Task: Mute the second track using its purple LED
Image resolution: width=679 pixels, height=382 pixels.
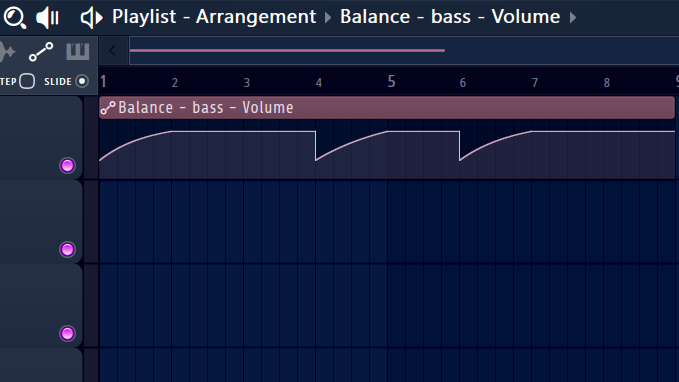Action: click(67, 249)
